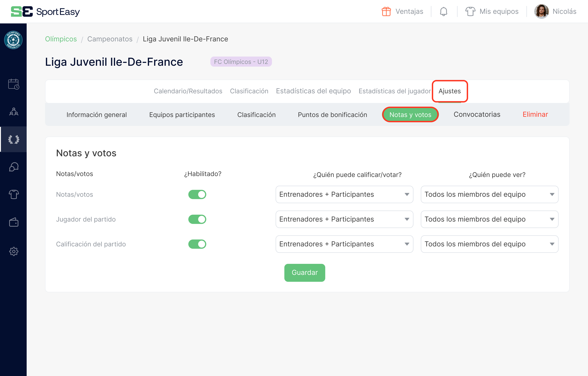Open Convocatorias sub-tab
This screenshot has height=376, width=588.
coord(477,114)
